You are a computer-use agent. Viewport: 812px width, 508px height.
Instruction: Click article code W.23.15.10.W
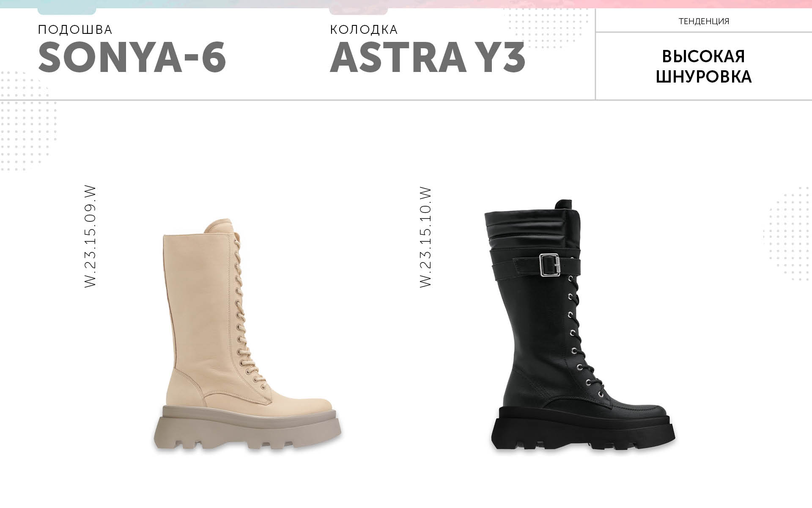pos(425,237)
